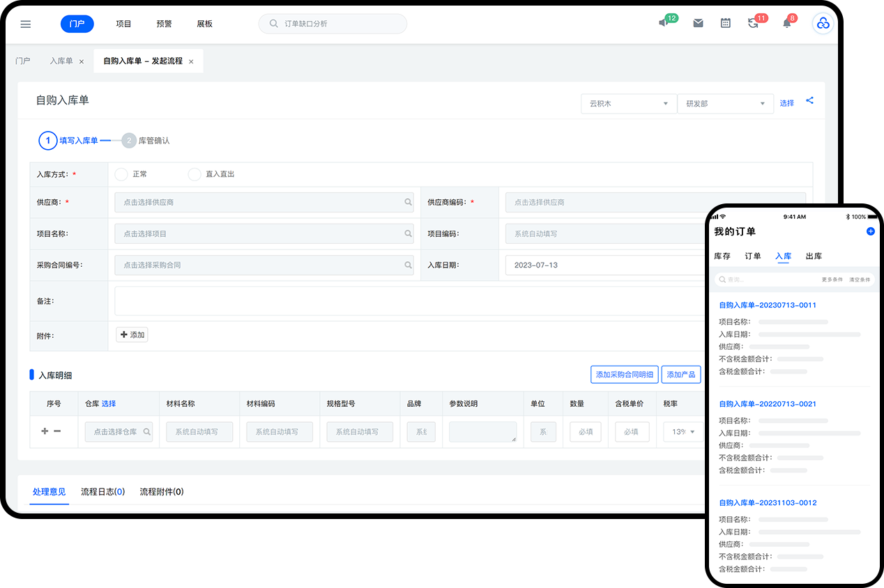Open the 13% tax rate dropdown
This screenshot has height=588, width=884.
683,432
